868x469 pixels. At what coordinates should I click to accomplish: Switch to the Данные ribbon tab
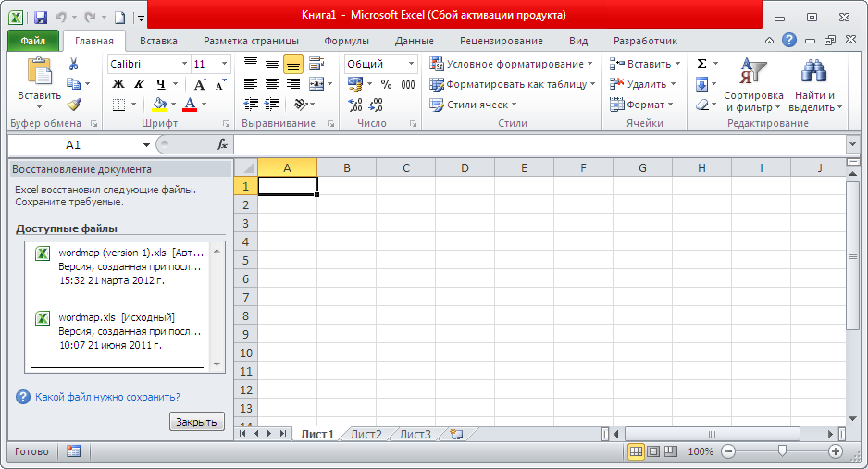[414, 41]
